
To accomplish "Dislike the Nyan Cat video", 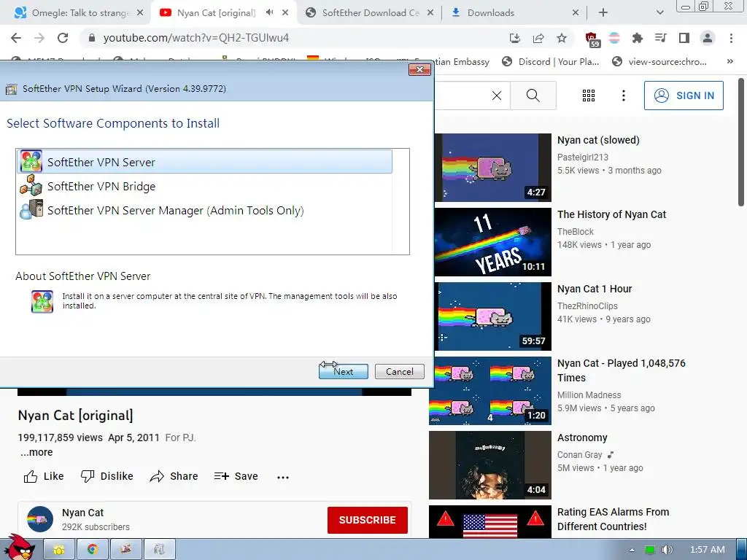I will [107, 476].
